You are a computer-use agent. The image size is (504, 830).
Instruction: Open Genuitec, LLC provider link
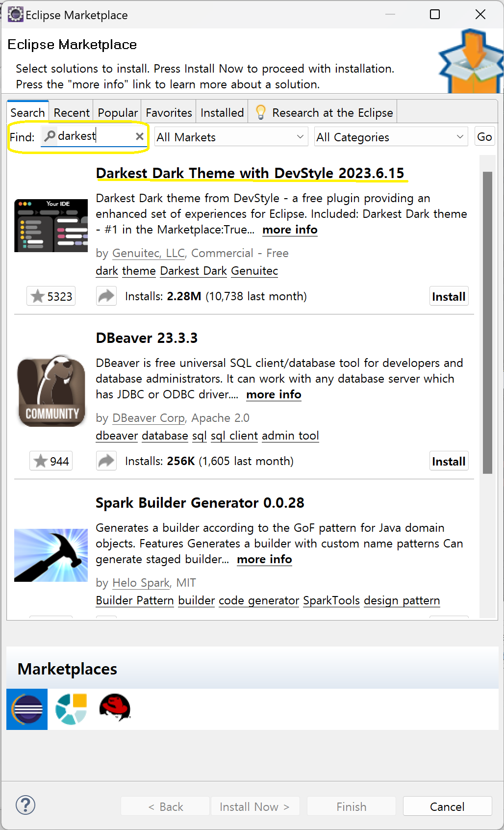[x=149, y=253]
